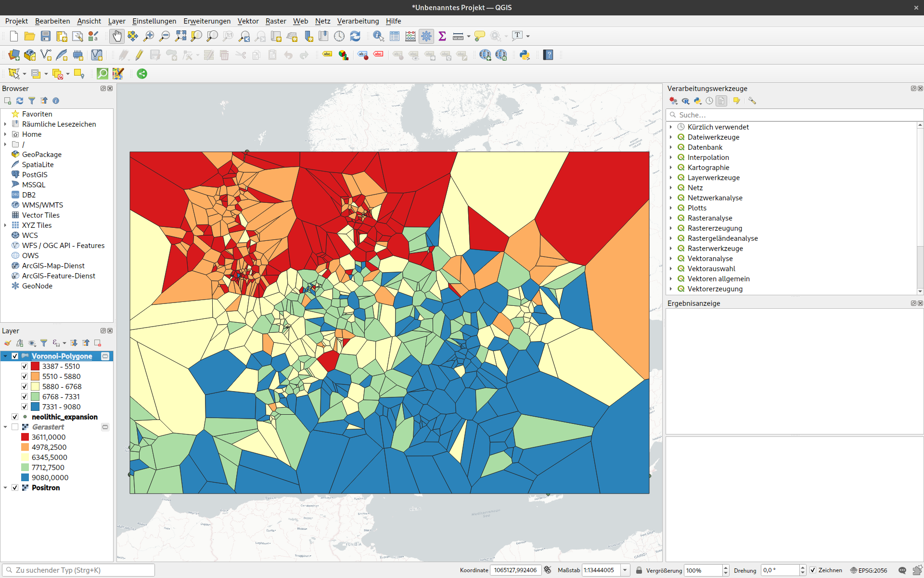Click the red 3387 - 5510 legend swatch

point(35,366)
